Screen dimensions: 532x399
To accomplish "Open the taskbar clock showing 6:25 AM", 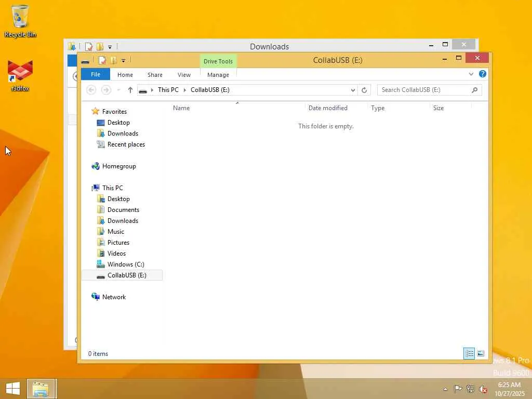I will click(x=509, y=389).
